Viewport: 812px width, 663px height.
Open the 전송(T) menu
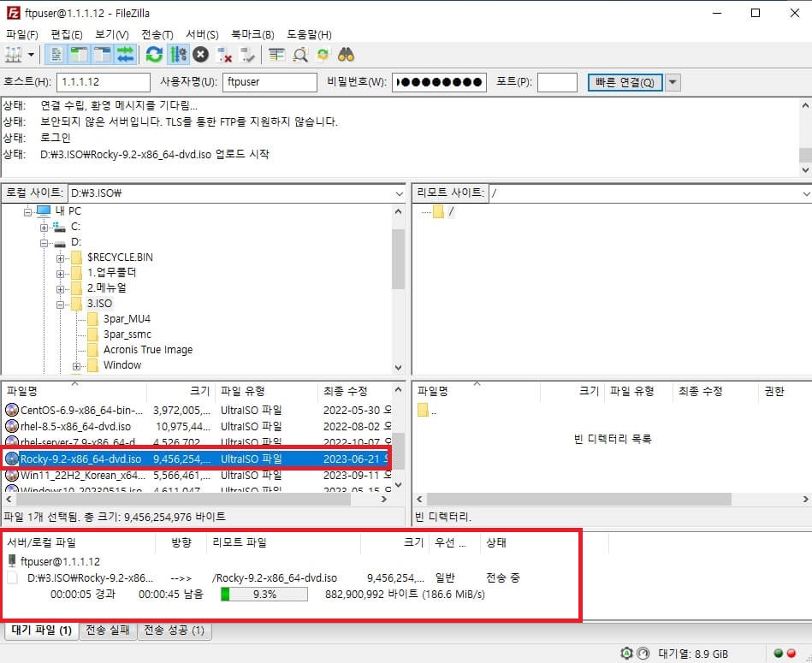[157, 35]
